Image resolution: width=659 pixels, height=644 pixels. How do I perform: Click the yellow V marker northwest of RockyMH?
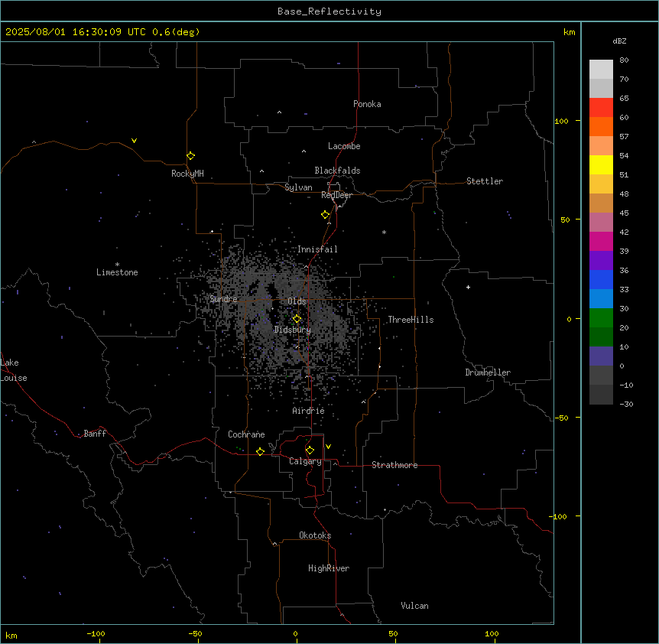tap(134, 141)
